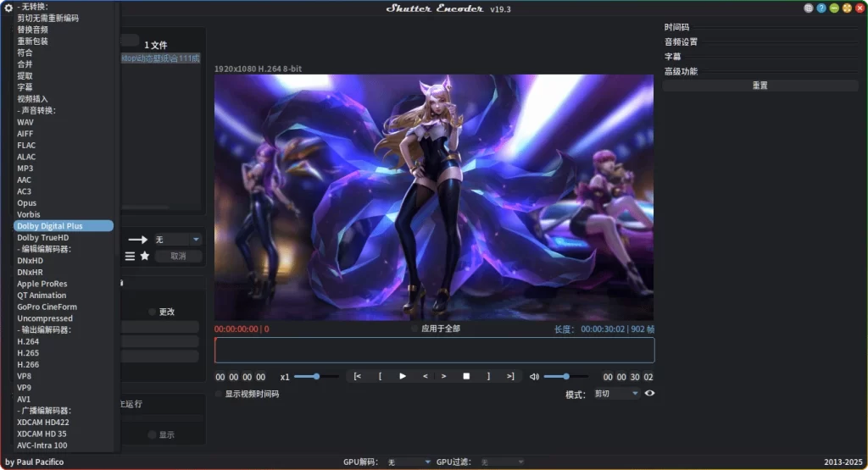
Task: Expand the 高级功能 section
Action: pos(681,71)
